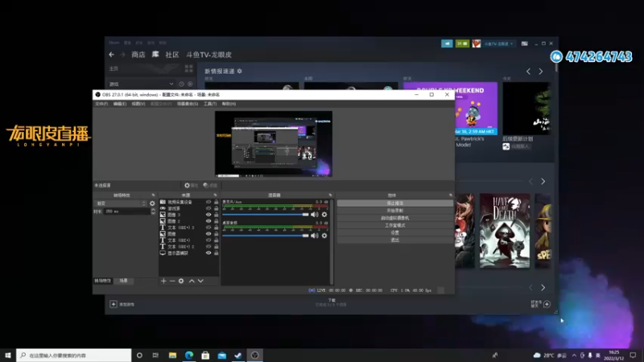Click the 开始录制 button

click(x=395, y=211)
